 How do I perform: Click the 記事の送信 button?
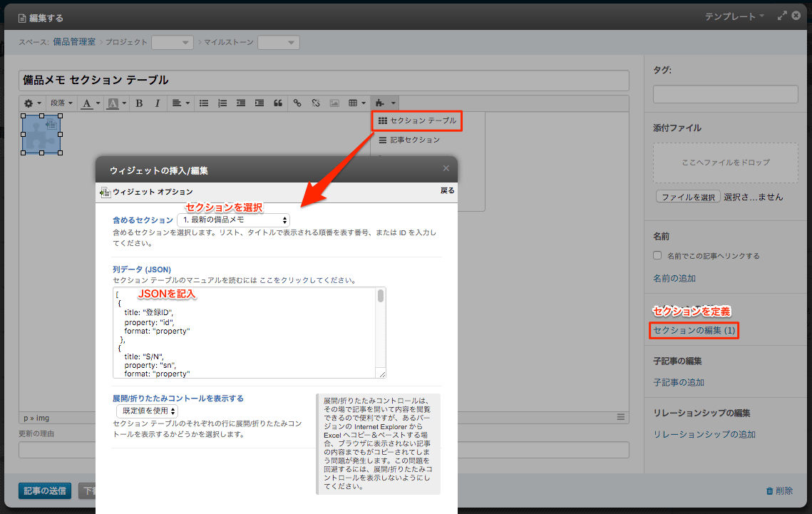(x=45, y=490)
